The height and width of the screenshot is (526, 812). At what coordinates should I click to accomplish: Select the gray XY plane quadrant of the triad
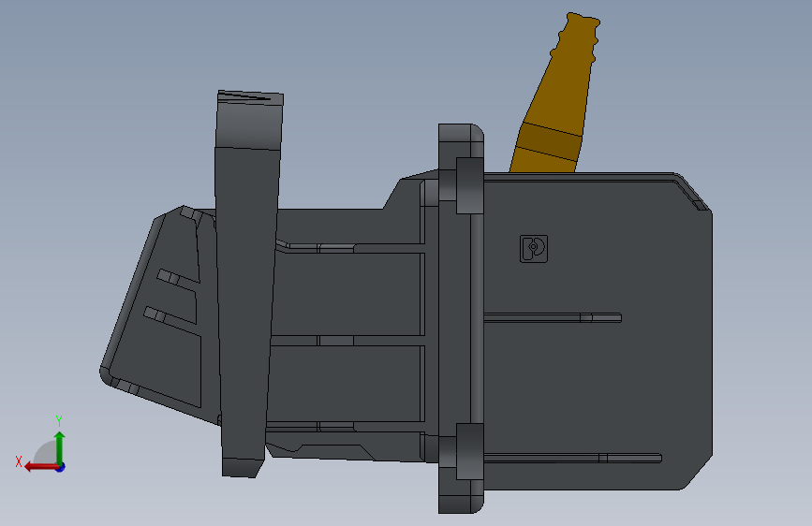(x=46, y=454)
